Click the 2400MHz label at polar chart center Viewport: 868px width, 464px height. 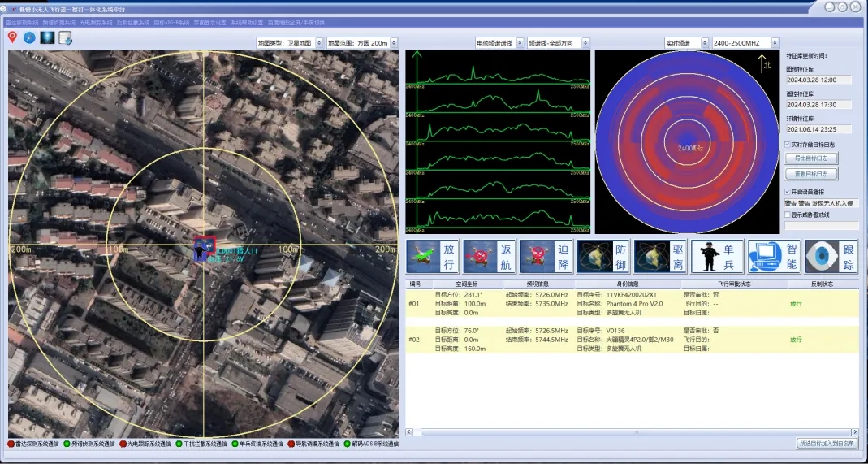pyautogui.click(x=690, y=149)
